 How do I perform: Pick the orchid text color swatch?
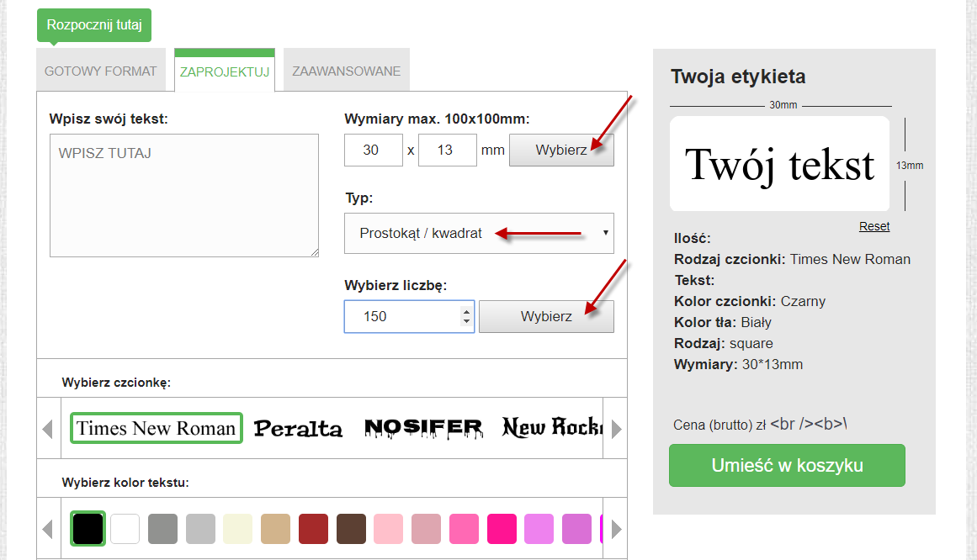click(x=577, y=529)
